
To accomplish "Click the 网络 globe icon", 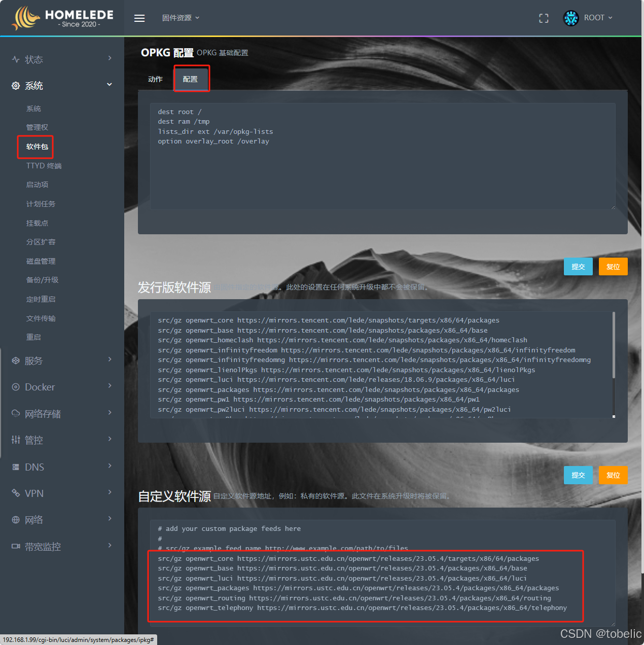I will pos(16,520).
